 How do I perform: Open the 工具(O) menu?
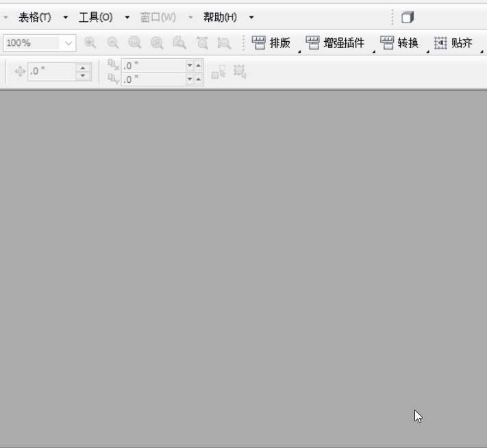pos(95,17)
